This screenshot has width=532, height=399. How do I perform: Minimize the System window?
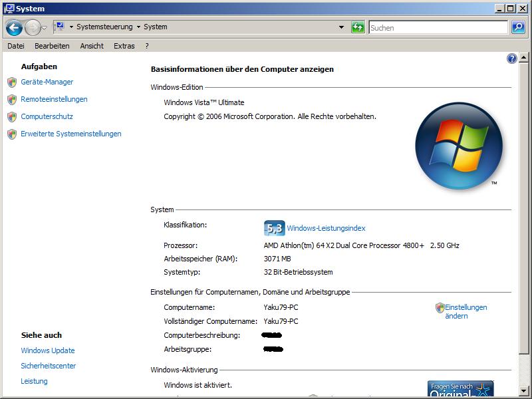(x=499, y=9)
